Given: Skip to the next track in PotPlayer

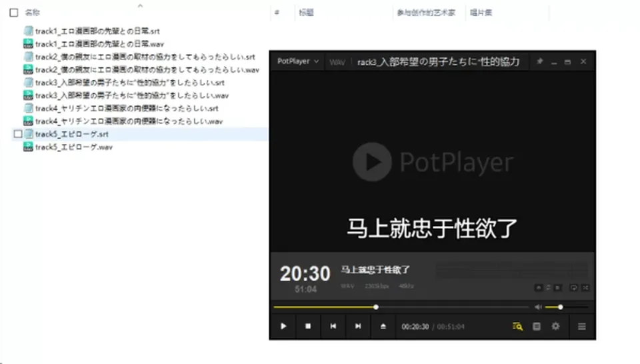Looking at the screenshot, I should pos(358,326).
